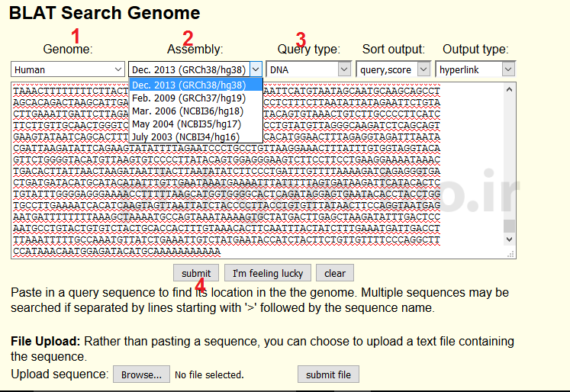The width and height of the screenshot is (570, 392).
Task: Choose Feb. 2009 (GRCh37/hg19) assembly
Action: click(x=195, y=98)
